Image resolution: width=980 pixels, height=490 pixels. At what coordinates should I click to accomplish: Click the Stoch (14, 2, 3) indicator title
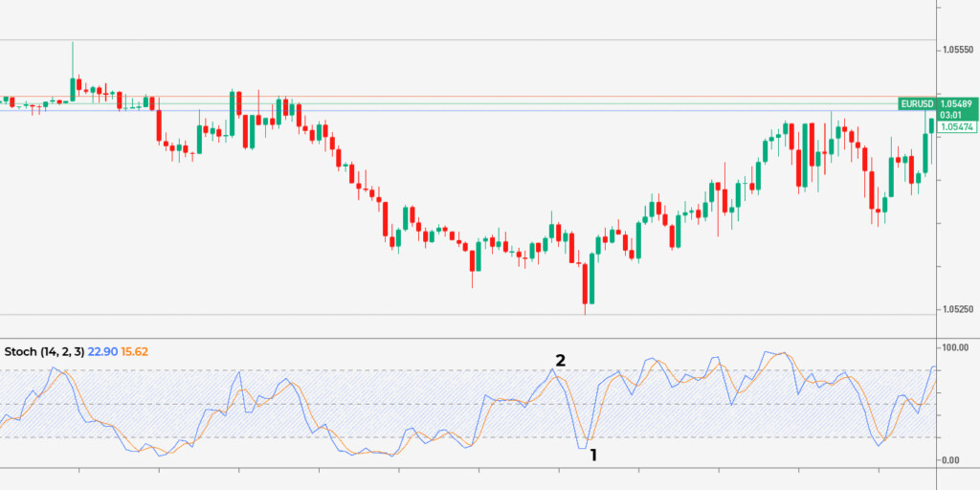pos(44,351)
